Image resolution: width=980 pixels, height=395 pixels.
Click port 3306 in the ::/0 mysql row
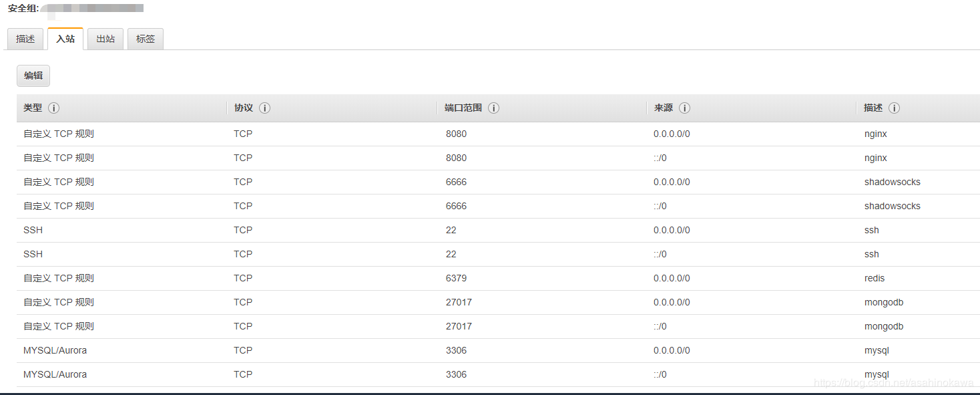click(x=457, y=374)
